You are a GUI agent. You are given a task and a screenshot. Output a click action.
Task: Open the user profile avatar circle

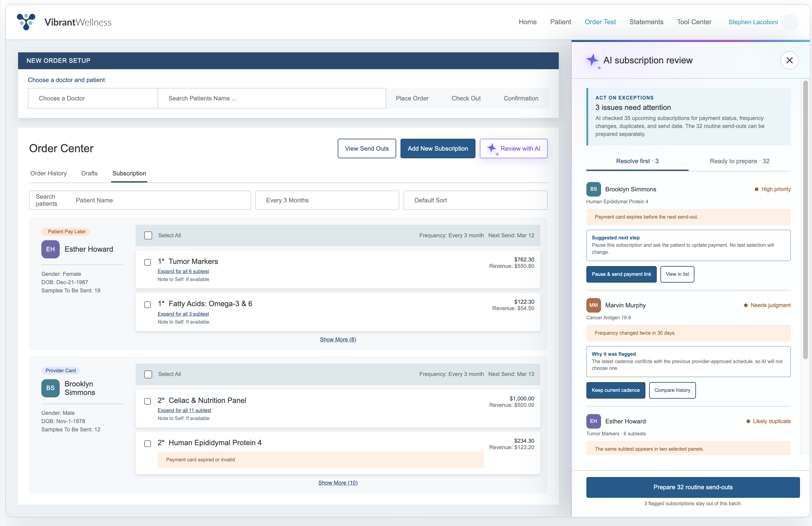coord(790,22)
